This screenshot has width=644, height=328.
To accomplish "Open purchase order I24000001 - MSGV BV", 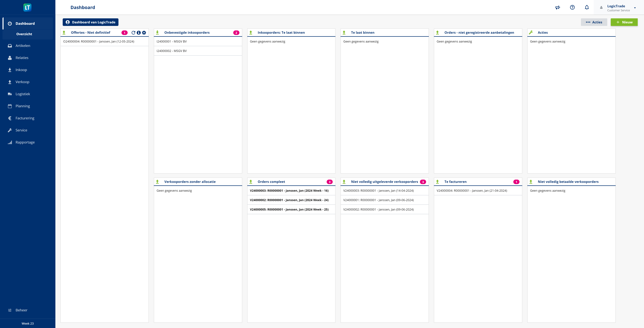I will click(x=198, y=42).
